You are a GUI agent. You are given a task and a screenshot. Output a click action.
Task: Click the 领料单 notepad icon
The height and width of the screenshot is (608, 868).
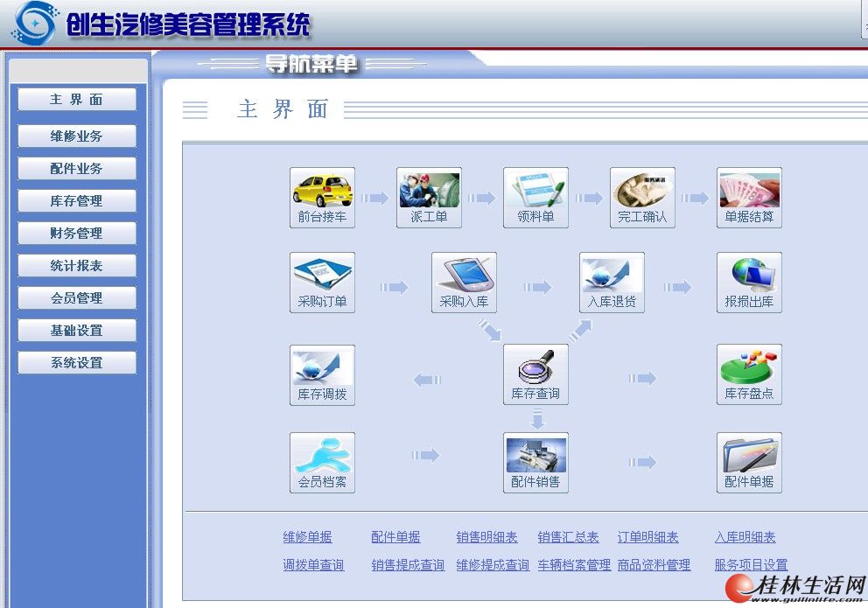tap(535, 198)
